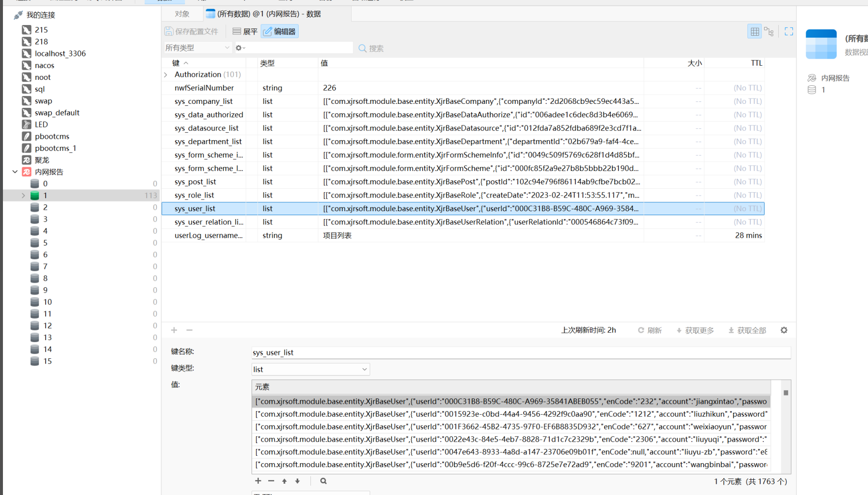Open the filter settings gear icon

pos(238,48)
